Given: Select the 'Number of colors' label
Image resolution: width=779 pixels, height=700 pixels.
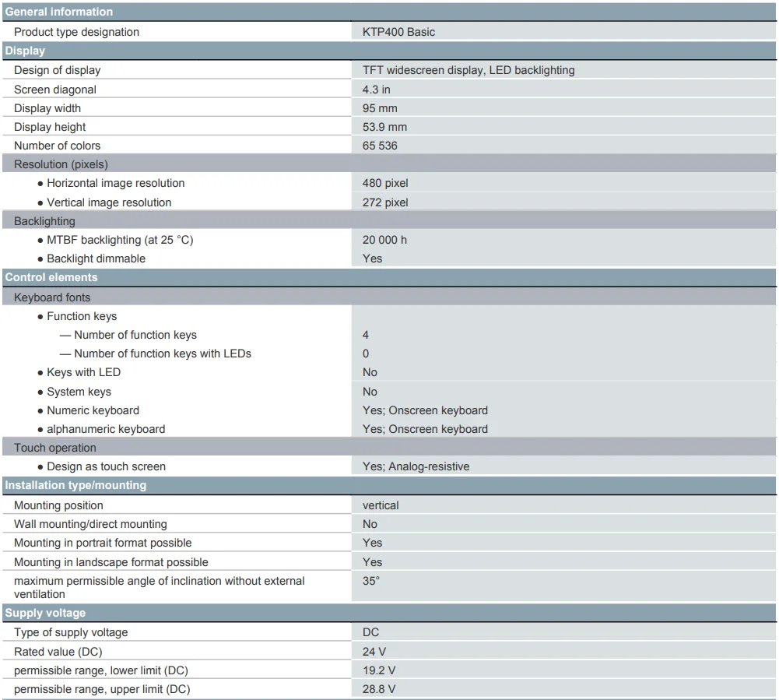Looking at the screenshot, I should (57, 146).
